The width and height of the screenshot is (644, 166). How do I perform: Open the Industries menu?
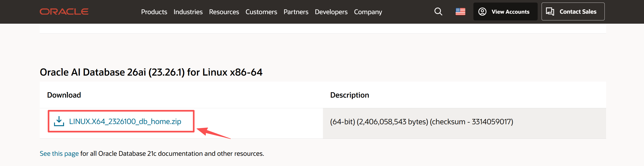pos(188,12)
